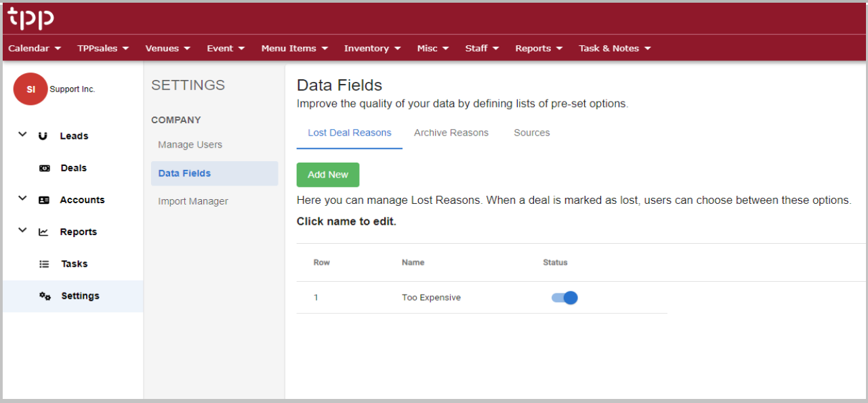Click the Support Inc. company name

tap(73, 89)
